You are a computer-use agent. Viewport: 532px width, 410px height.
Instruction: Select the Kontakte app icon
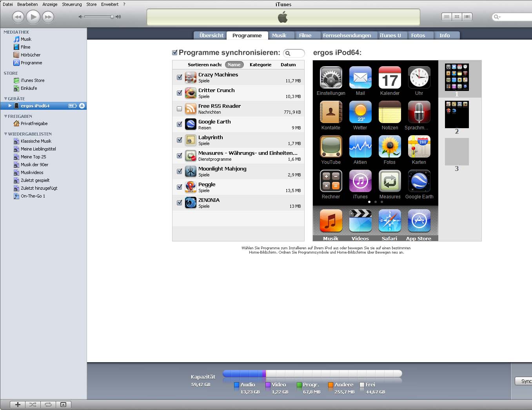331,112
